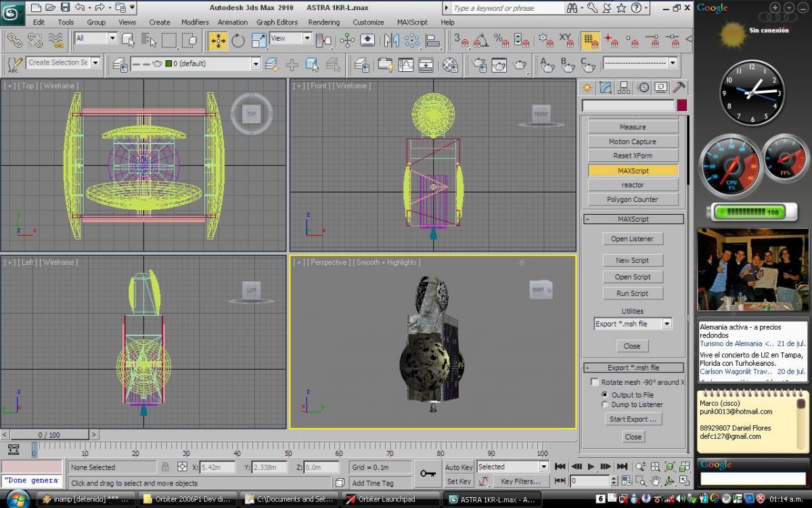Click the Windows Start orb
Image resolution: width=812 pixels, height=508 pixels.
click(17, 499)
